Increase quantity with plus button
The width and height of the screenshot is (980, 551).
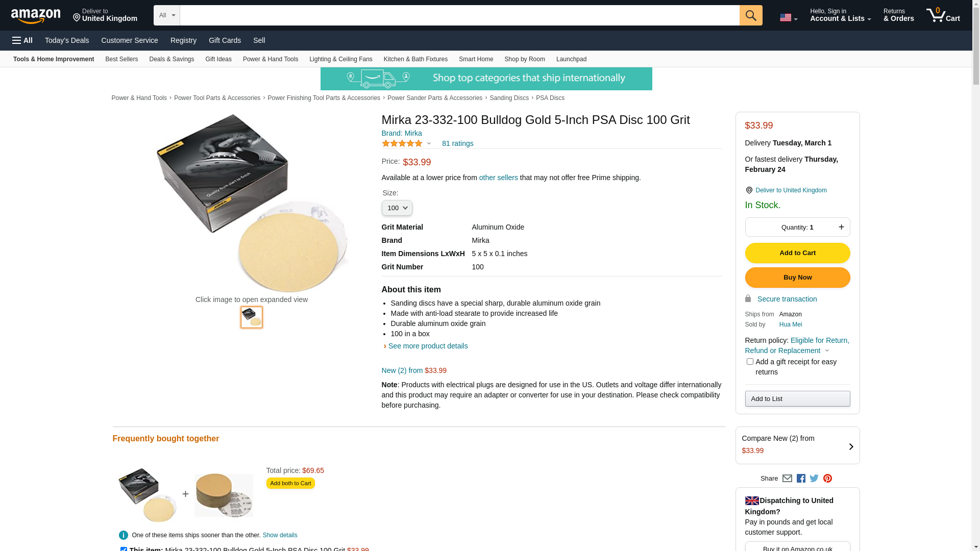841,227
